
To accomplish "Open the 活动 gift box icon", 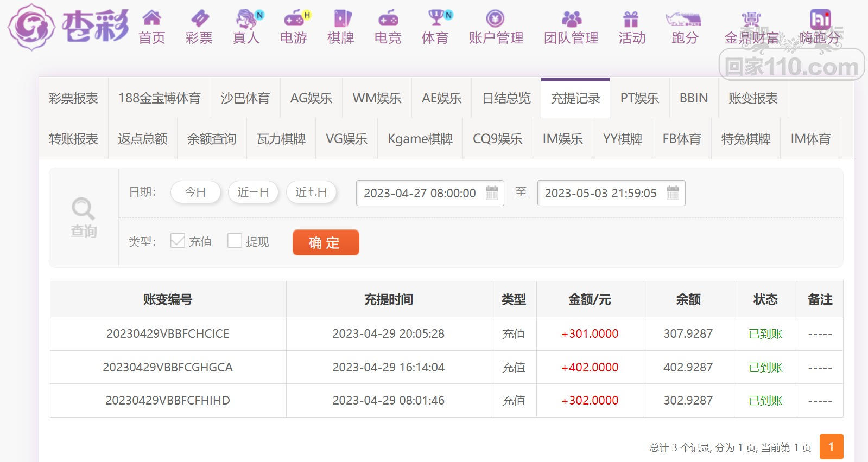I will coord(631,19).
